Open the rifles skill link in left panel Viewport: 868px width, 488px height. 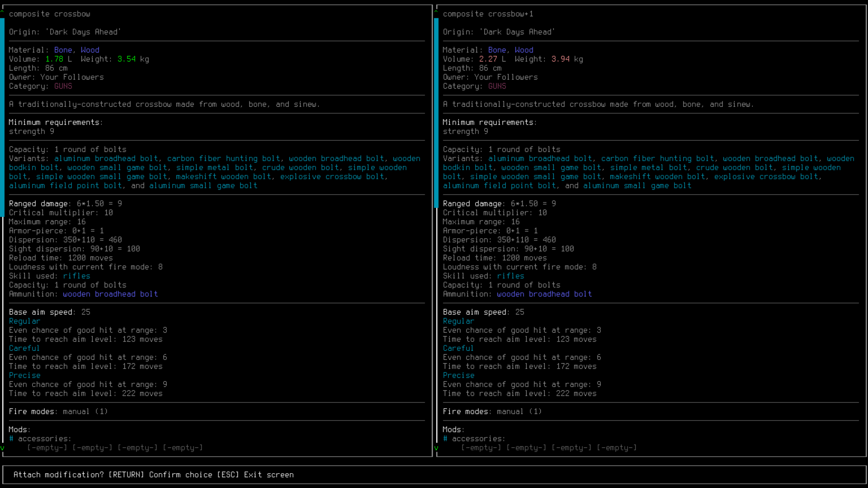[x=76, y=276]
